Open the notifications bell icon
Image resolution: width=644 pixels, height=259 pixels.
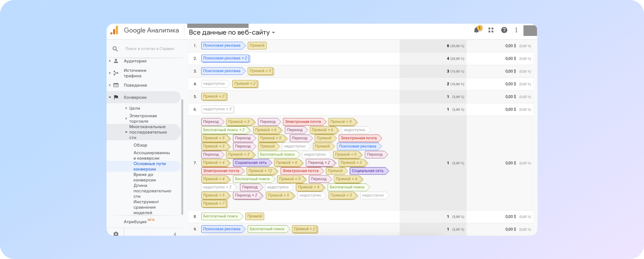(x=476, y=30)
